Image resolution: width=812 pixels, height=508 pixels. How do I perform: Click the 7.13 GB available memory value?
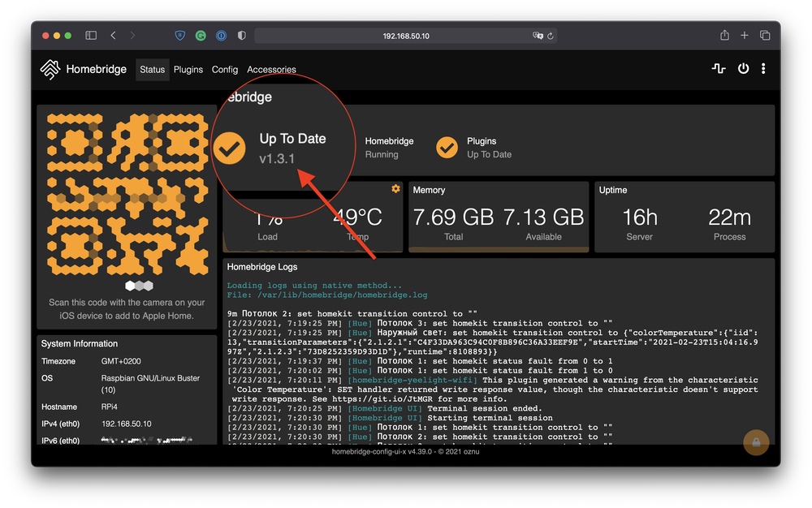pos(543,217)
